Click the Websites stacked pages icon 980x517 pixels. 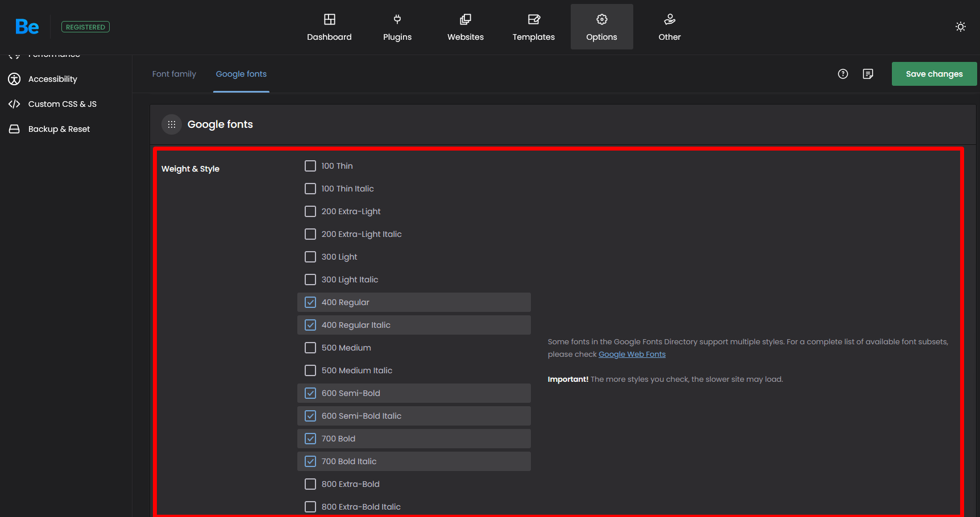pyautogui.click(x=466, y=19)
